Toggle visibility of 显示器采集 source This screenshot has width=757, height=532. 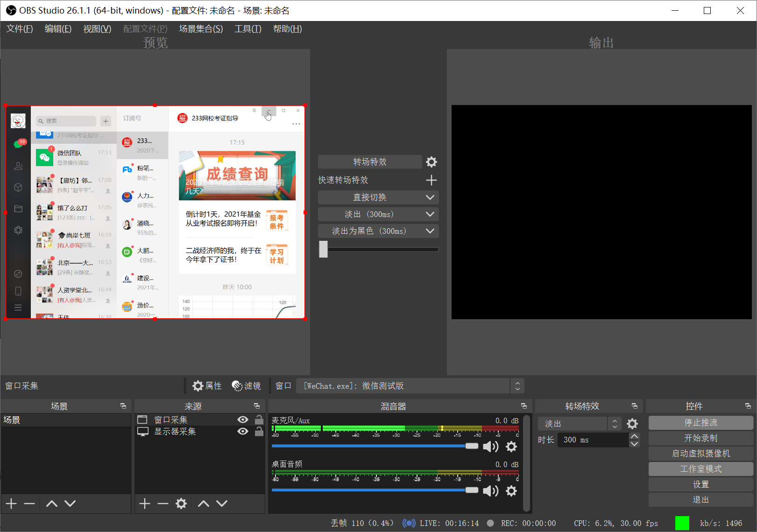point(243,431)
